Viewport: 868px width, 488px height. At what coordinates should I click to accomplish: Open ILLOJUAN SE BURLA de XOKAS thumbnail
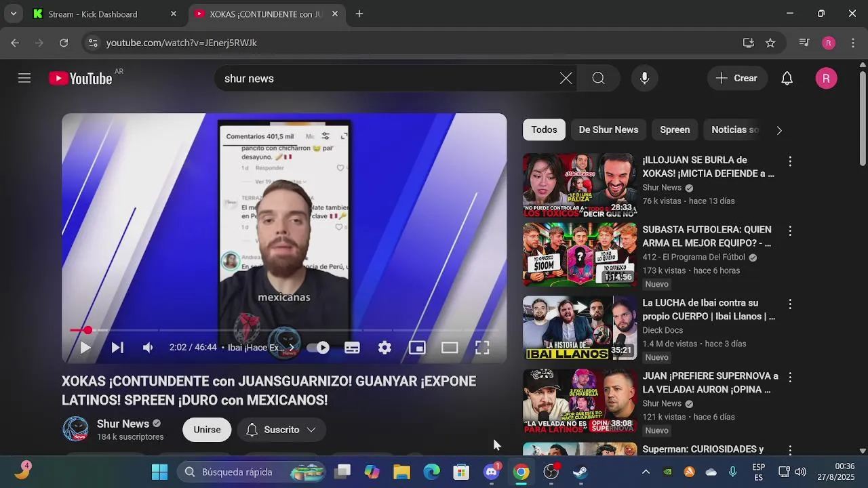[580, 185]
